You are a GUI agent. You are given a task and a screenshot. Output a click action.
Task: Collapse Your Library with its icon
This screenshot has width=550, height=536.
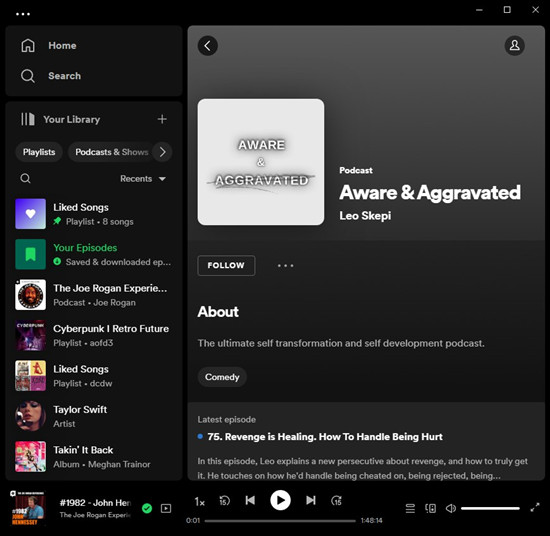point(28,119)
